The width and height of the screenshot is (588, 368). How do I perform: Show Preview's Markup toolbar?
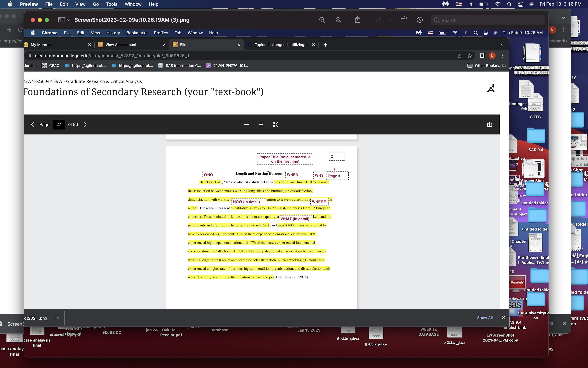coord(420,20)
